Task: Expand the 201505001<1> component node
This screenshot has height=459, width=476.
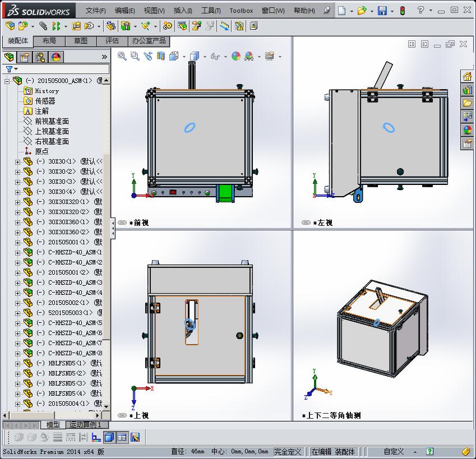Action: 17,243
